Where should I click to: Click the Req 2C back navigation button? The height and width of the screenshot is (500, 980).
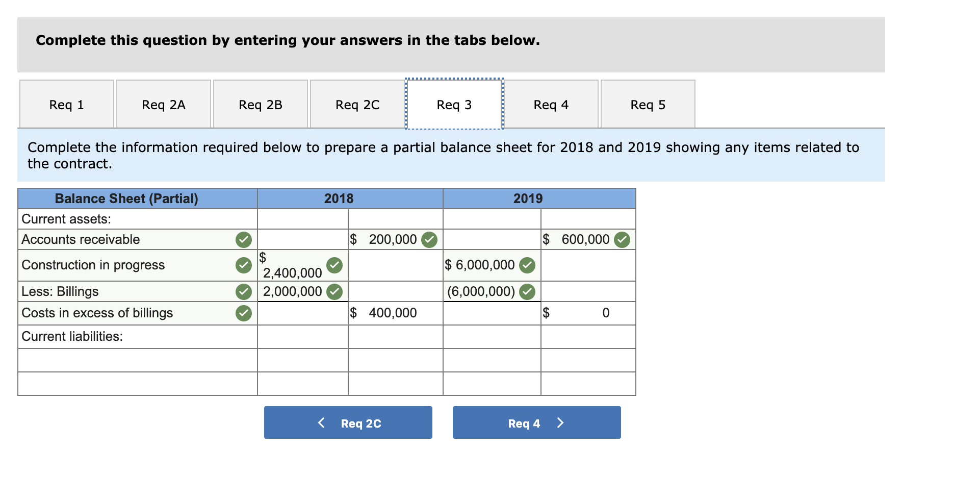(x=348, y=422)
